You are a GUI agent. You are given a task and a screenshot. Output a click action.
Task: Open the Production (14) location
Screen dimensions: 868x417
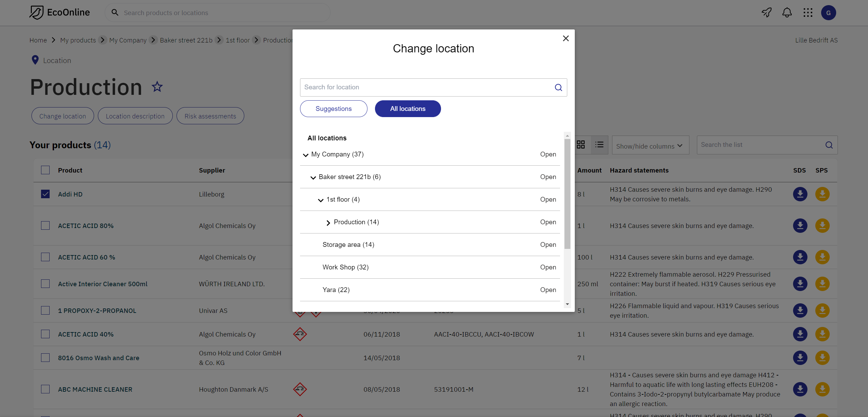point(548,222)
